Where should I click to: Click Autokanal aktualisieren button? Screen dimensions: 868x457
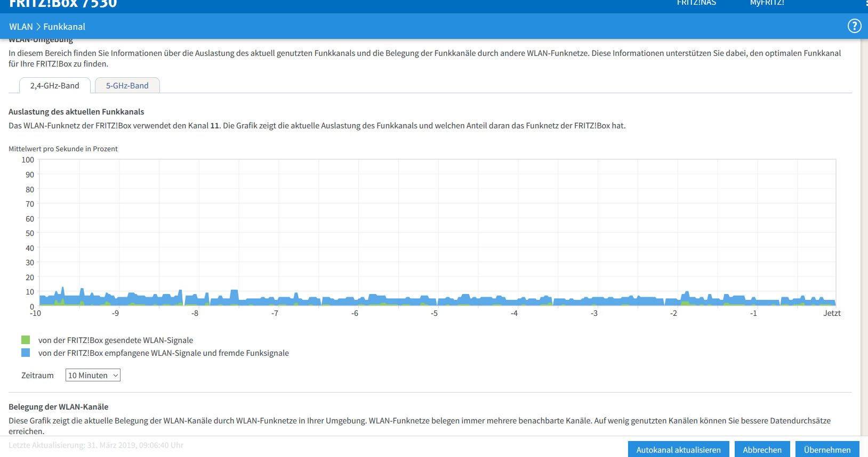678,450
